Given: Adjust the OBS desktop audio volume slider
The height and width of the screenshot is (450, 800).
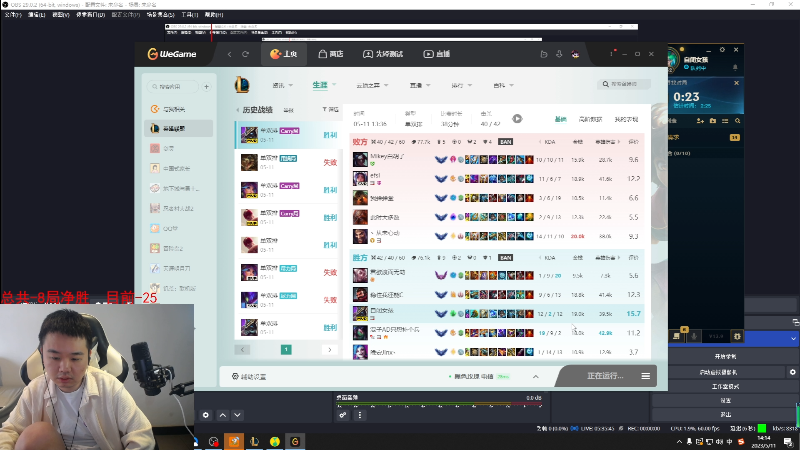Looking at the screenshot, I should pos(439,405).
